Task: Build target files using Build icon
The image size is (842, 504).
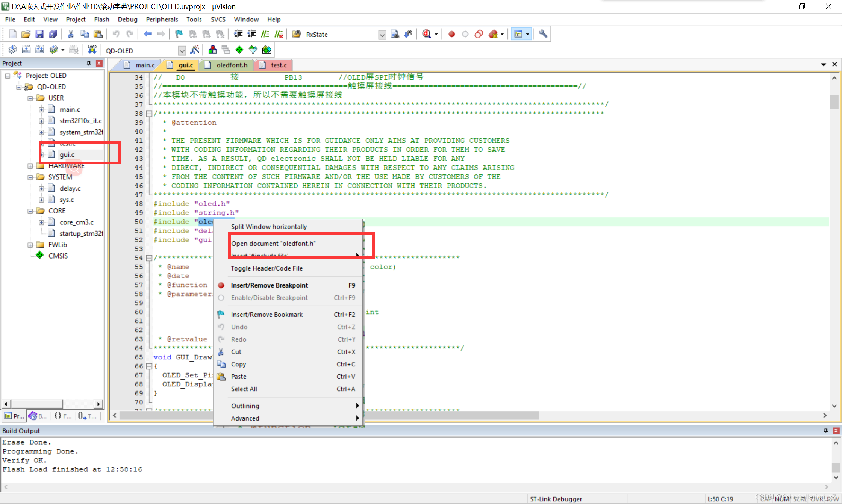Action: [26, 50]
